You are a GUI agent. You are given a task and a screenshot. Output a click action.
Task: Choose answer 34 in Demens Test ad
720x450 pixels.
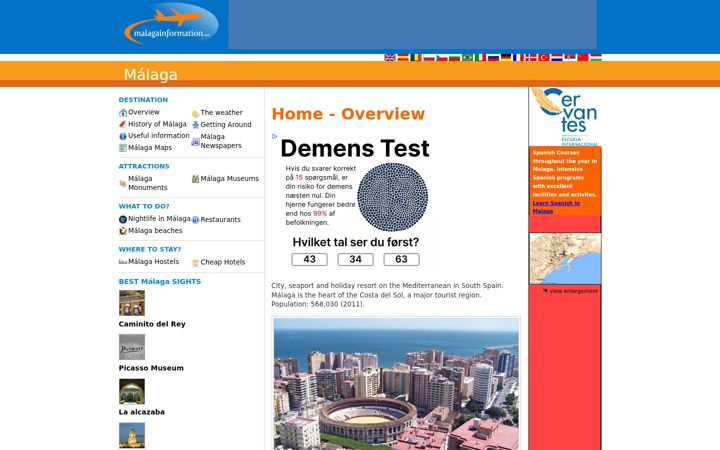pos(355,259)
